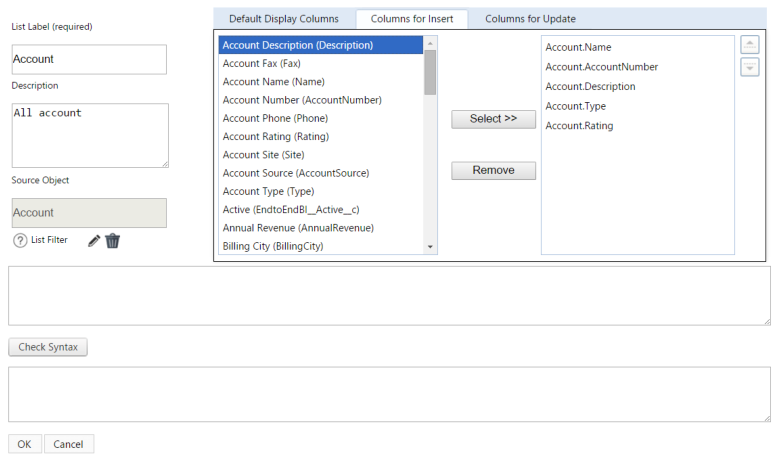
Task: Click the Select >> button
Action: [493, 119]
